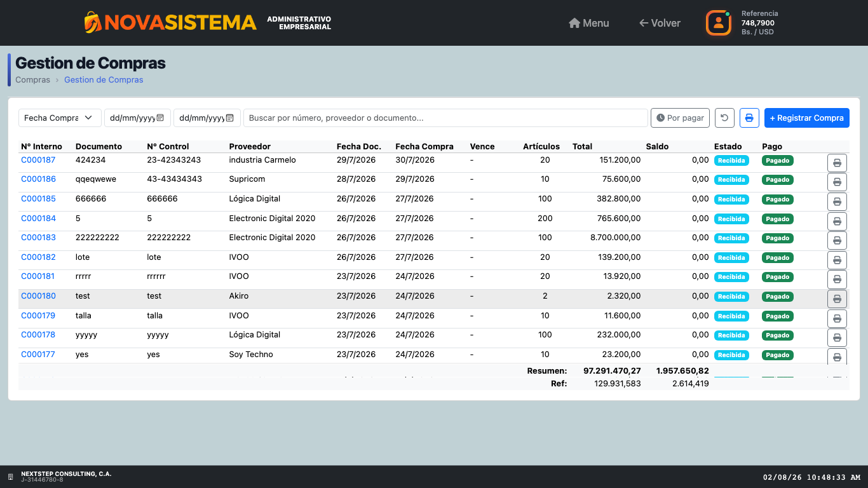The width and height of the screenshot is (868, 488).
Task: Click the Proveedor column header
Action: click(x=250, y=146)
